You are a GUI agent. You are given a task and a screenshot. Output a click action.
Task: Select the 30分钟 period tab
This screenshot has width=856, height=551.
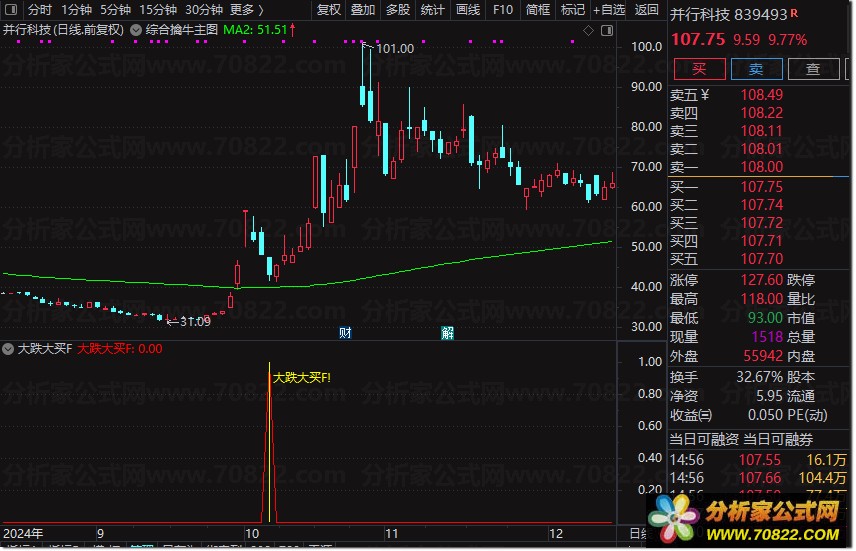(x=204, y=9)
